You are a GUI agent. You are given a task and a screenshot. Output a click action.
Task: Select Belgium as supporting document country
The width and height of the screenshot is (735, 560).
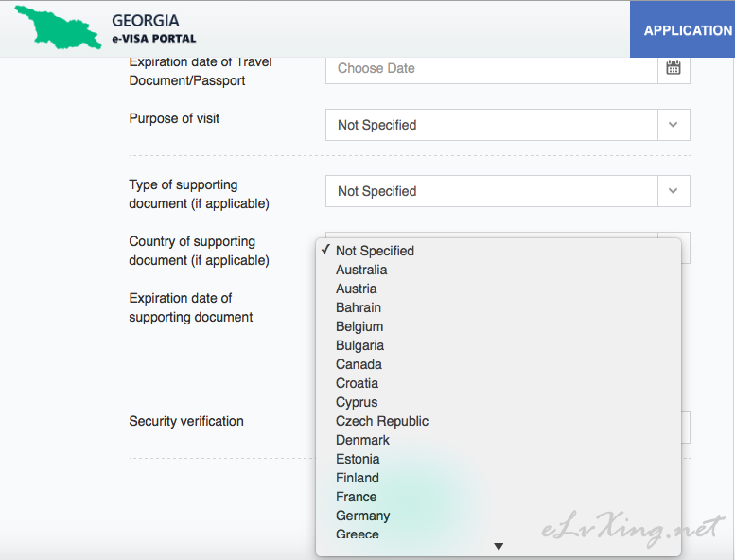(x=359, y=326)
